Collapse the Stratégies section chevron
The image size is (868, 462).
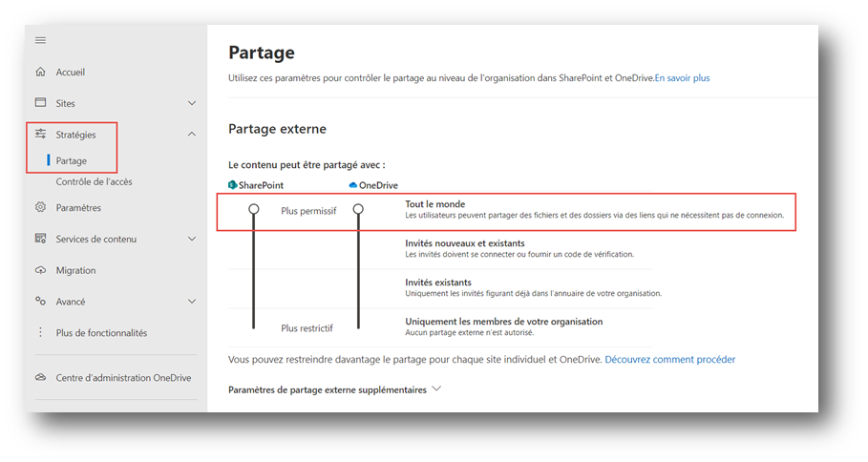click(192, 134)
